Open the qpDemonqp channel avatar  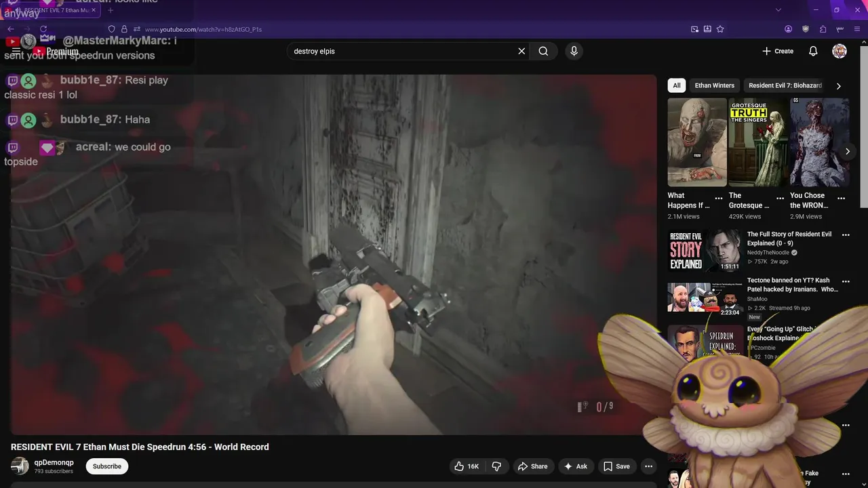[x=20, y=466]
